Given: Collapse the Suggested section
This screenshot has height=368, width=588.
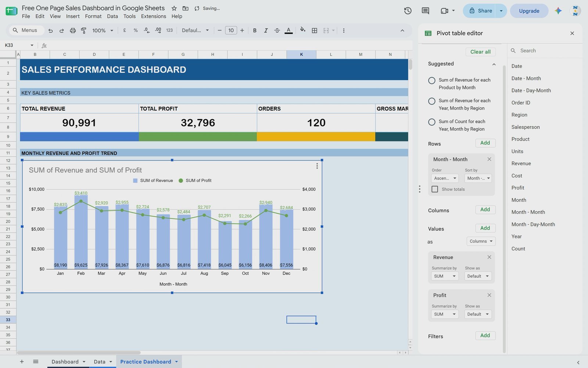Looking at the screenshot, I should (x=494, y=64).
